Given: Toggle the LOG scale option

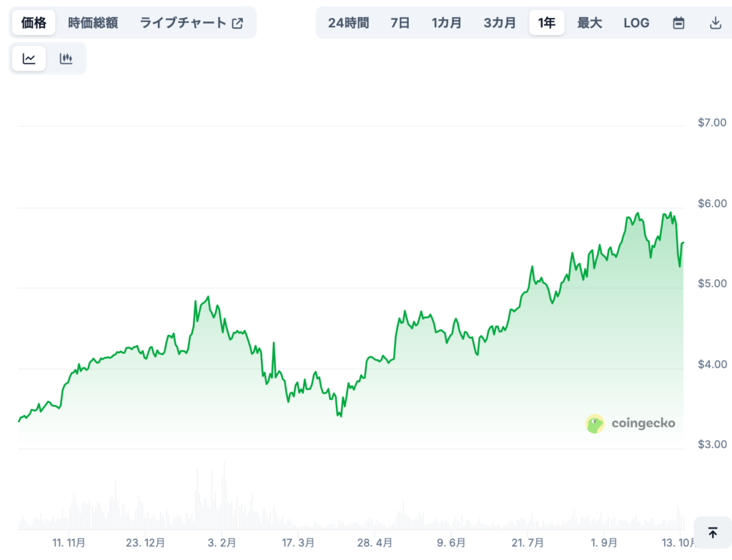Looking at the screenshot, I should click(x=636, y=23).
